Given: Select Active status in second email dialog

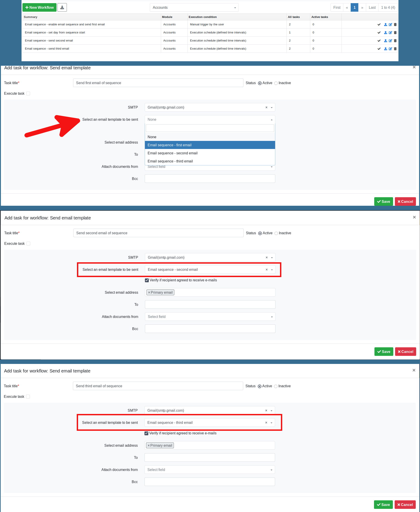Looking at the screenshot, I should 260,233.
